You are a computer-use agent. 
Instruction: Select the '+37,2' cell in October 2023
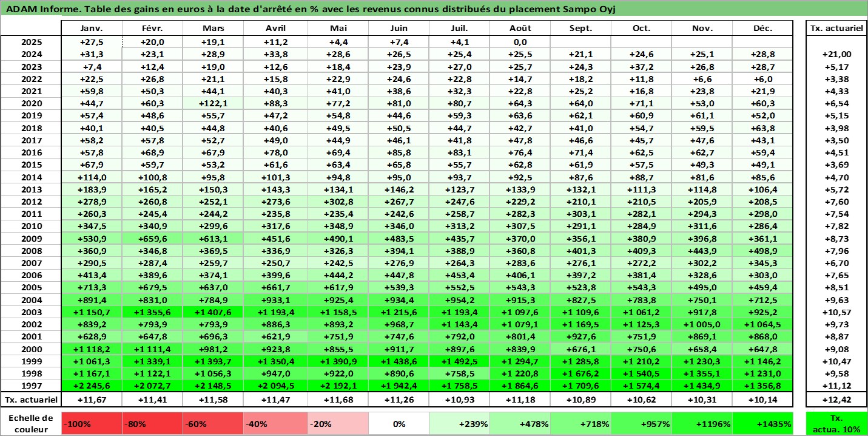642,67
